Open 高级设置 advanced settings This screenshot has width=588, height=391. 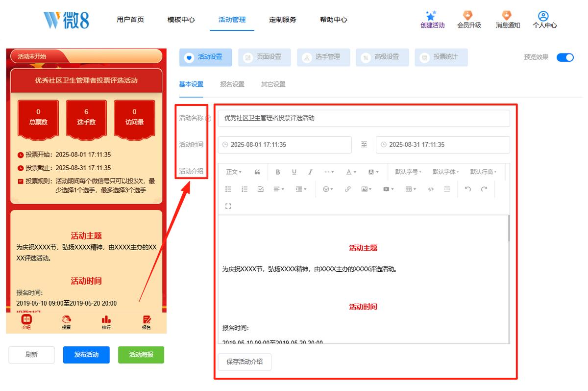click(x=382, y=57)
